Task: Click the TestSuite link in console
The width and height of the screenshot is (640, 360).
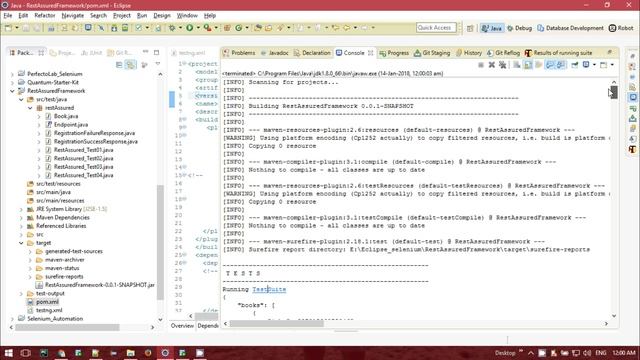Action: [269, 289]
